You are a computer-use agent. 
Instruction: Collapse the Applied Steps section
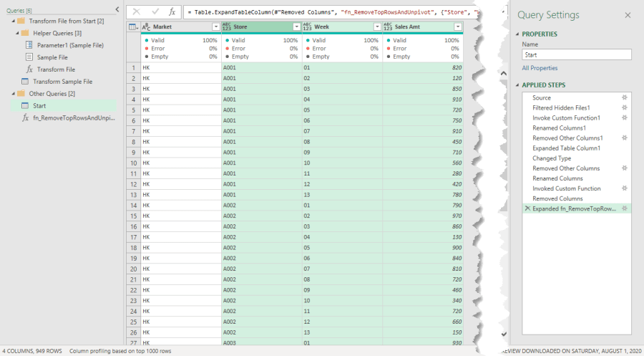coord(517,85)
